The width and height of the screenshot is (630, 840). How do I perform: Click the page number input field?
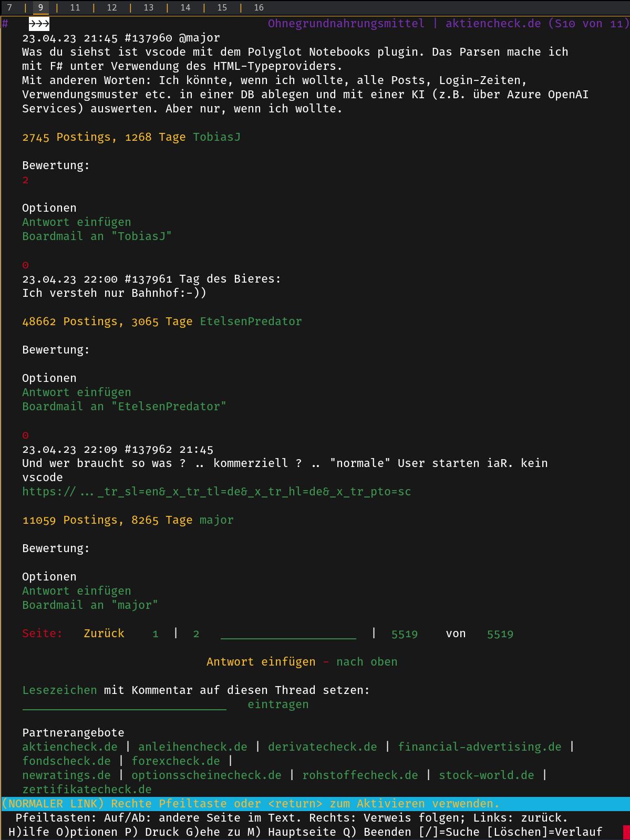pyautogui.click(x=288, y=634)
